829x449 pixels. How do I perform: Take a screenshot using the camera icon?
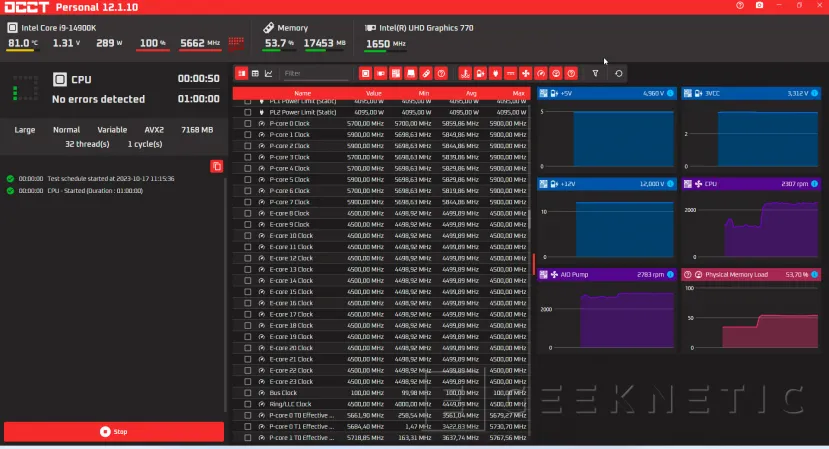[759, 5]
